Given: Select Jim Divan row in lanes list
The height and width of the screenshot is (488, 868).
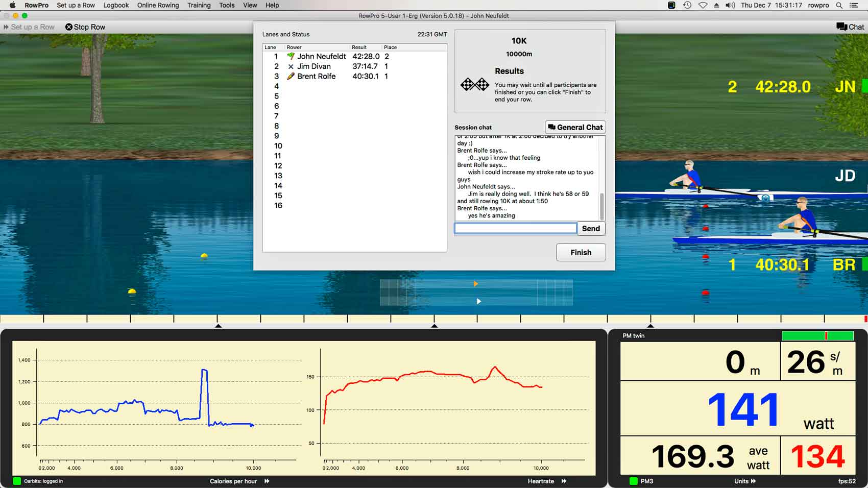Looking at the screenshot, I should click(355, 66).
